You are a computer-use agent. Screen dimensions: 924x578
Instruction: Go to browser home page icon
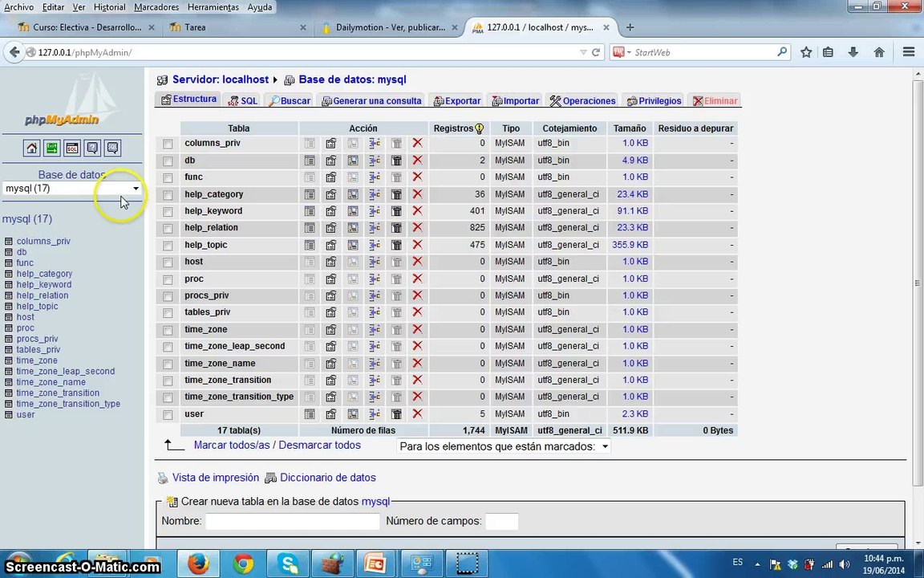879,52
